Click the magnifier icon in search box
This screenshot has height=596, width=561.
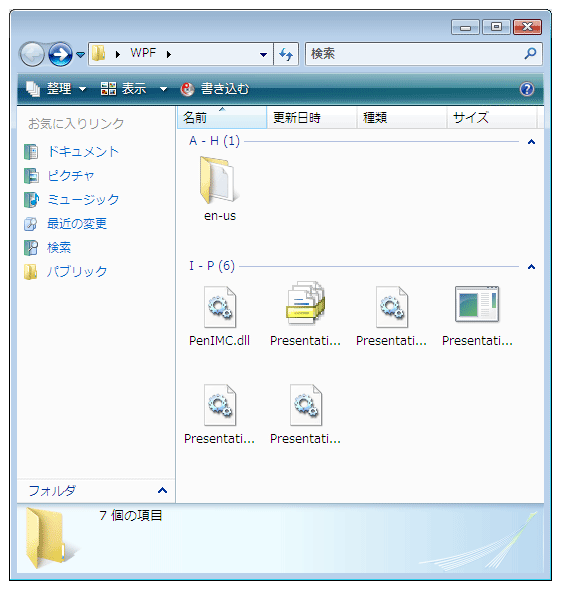(x=530, y=54)
